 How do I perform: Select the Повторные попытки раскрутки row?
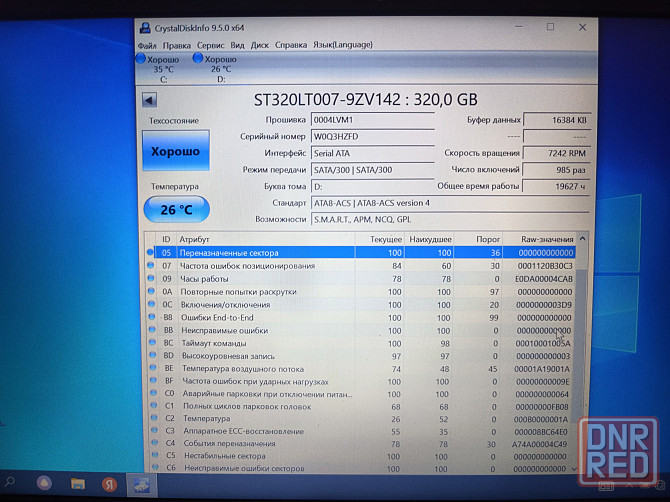click(x=361, y=292)
